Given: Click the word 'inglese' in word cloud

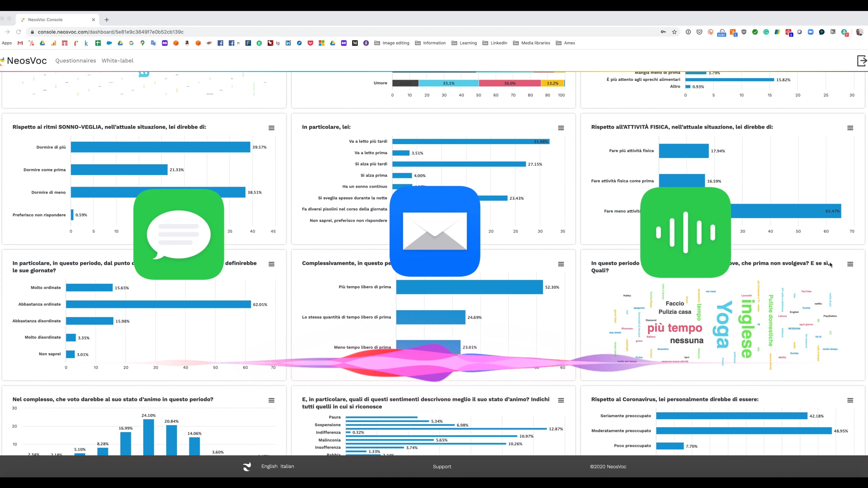Looking at the screenshot, I should click(x=747, y=329).
